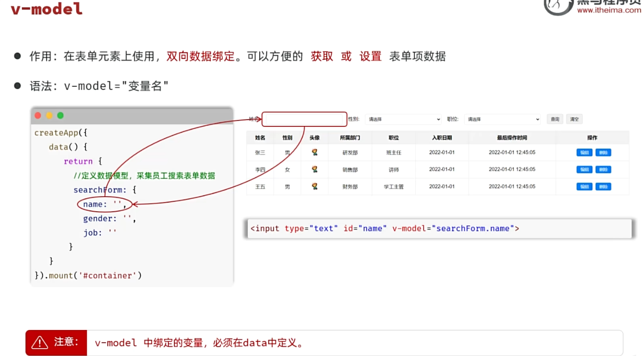This screenshot has height=356, width=644.
Task: Open the 职位 请选择 dropdown
Action: (x=502, y=119)
